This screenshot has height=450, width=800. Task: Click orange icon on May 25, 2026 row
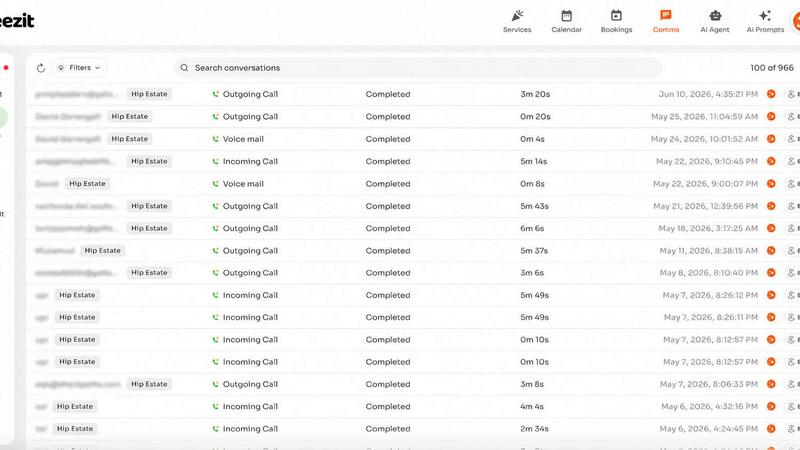771,116
